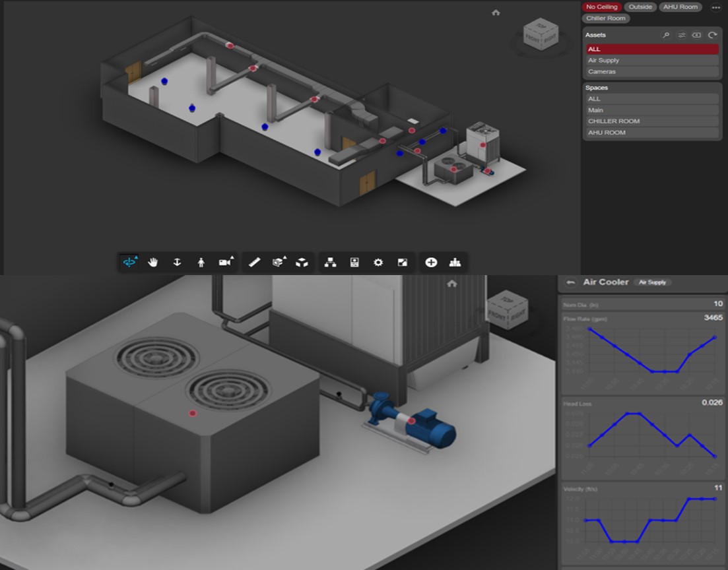Click the Flow Rate line chart

pos(652,350)
